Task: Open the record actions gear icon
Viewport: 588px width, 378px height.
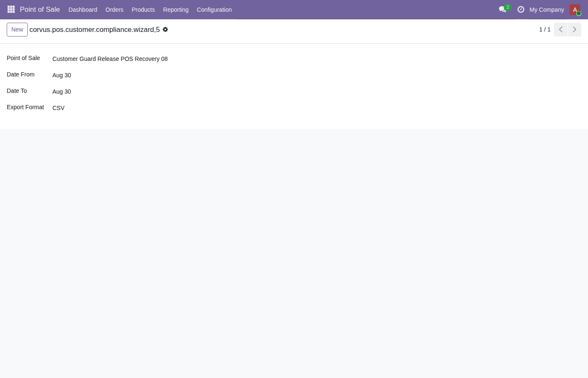Action: tap(165, 29)
